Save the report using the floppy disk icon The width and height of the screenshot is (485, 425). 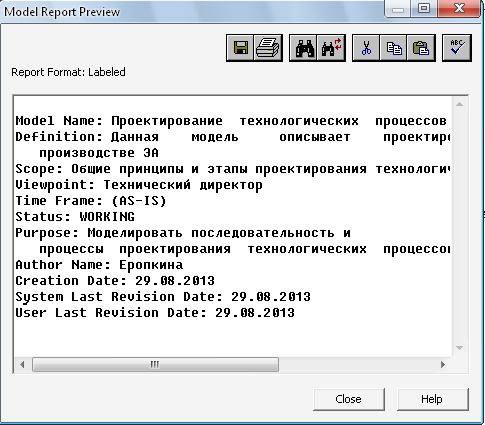[x=240, y=48]
